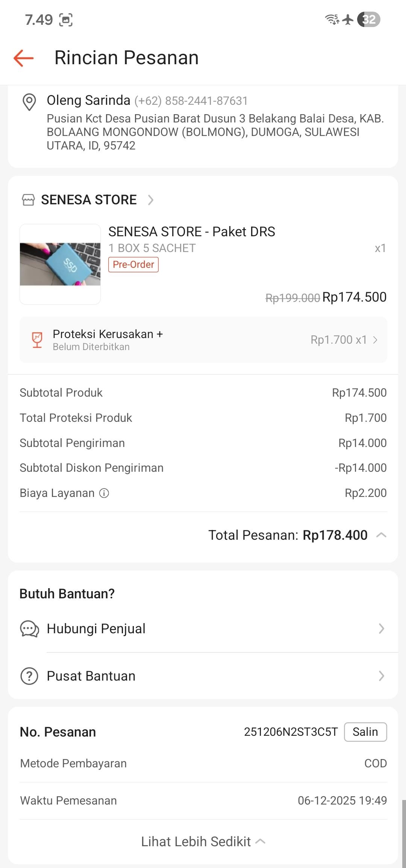This screenshot has height=868, width=406.
Task: Tap the screen capture status bar icon
Action: click(66, 20)
